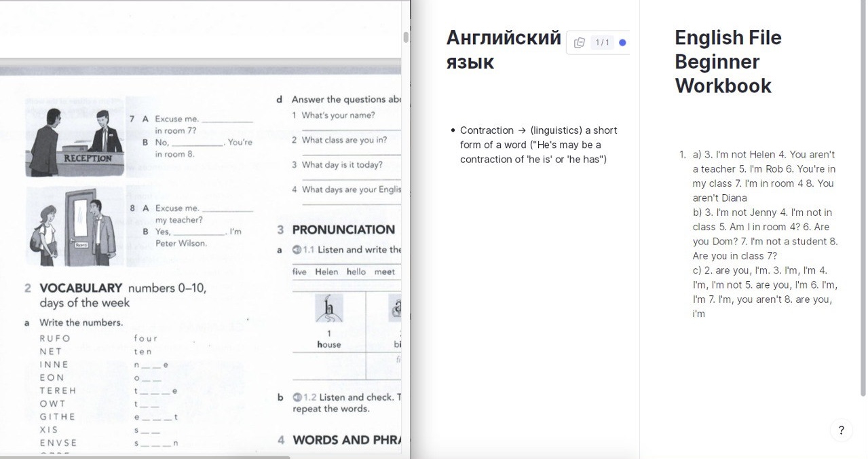868x459 pixels.
Task: Click the scrambled word 'TEREH'
Action: 58,390
